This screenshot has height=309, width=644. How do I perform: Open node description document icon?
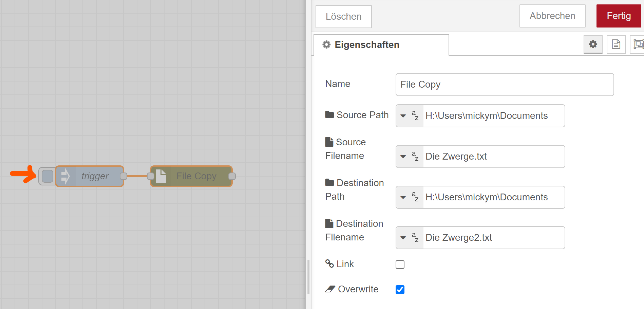pyautogui.click(x=616, y=44)
